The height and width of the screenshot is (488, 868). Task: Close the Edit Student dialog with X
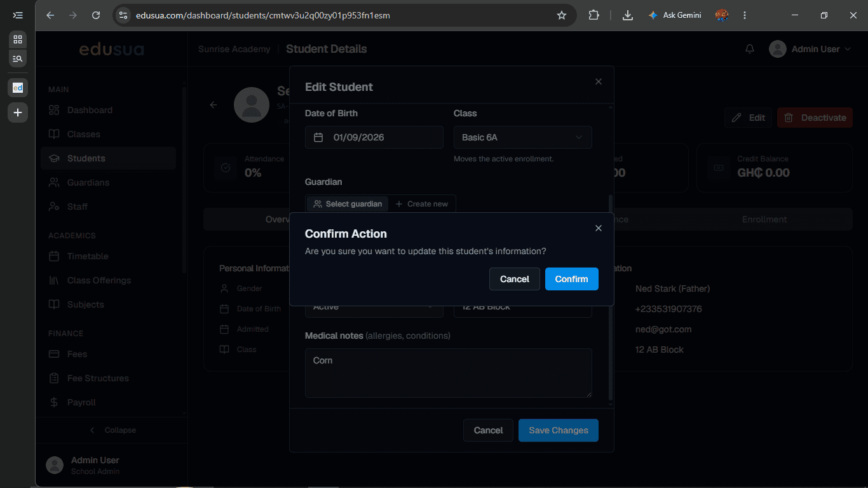[x=598, y=81]
